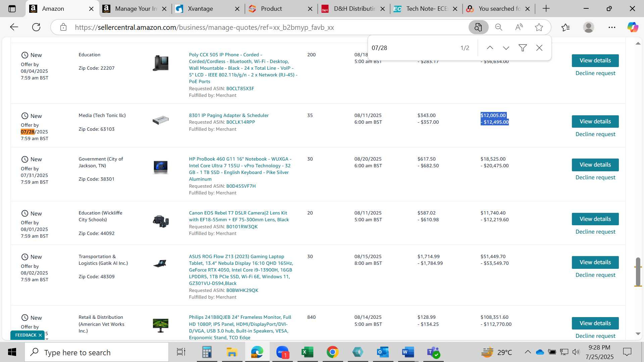Switch to You searched for tab
The height and width of the screenshot is (362, 644).
point(499,9)
